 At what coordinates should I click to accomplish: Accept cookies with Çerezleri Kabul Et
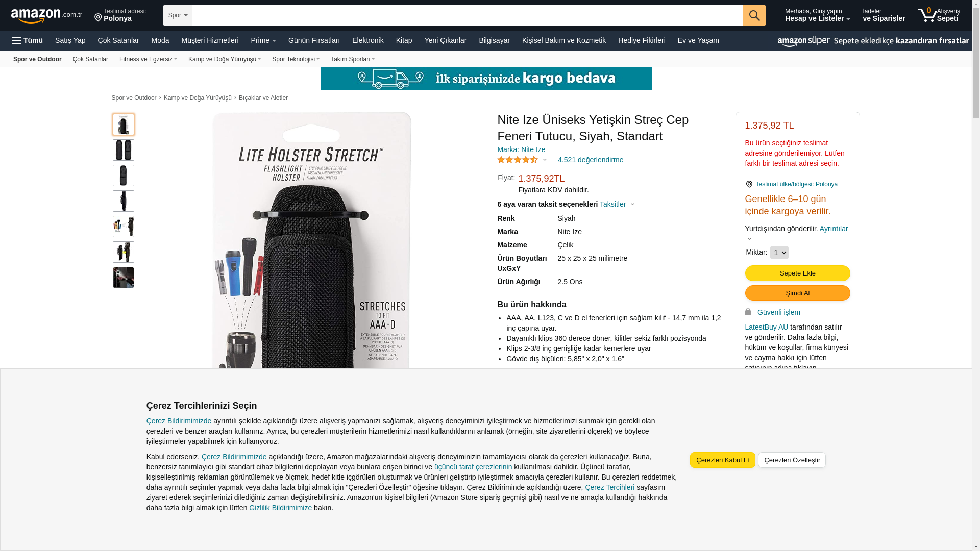point(722,460)
